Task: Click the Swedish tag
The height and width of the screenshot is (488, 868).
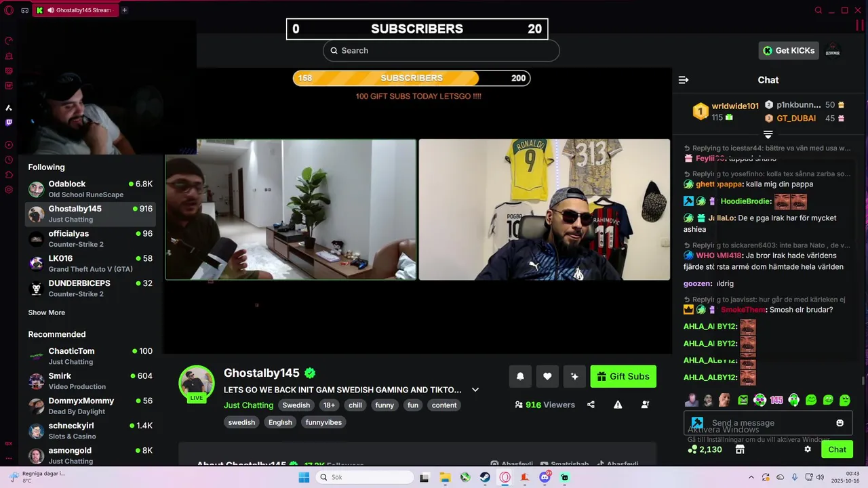Action: pos(296,405)
